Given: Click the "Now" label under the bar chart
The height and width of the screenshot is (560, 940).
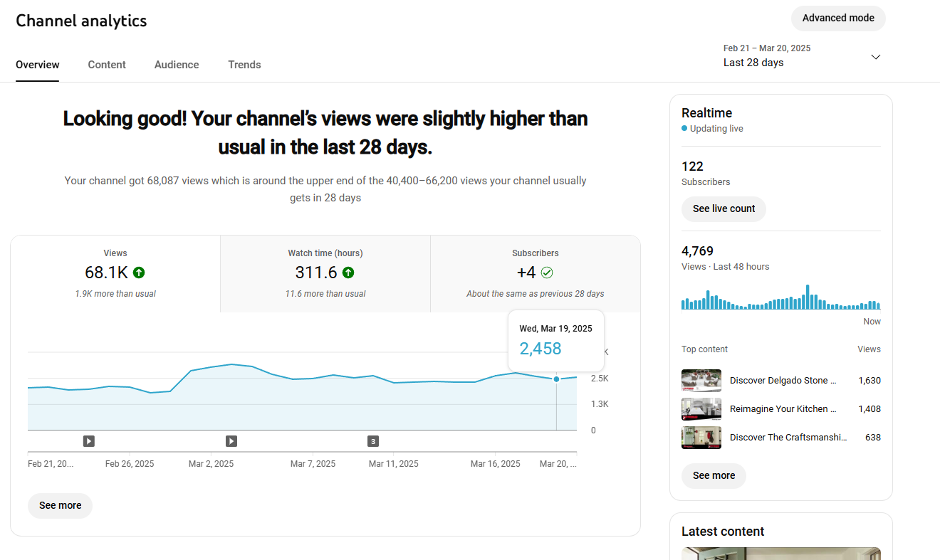Looking at the screenshot, I should 872,322.
